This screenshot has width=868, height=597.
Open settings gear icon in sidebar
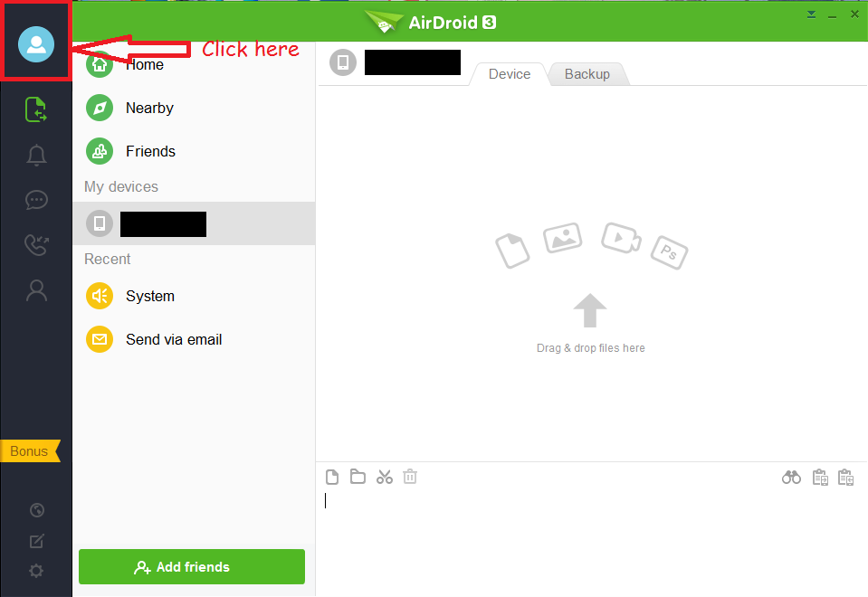click(x=36, y=571)
